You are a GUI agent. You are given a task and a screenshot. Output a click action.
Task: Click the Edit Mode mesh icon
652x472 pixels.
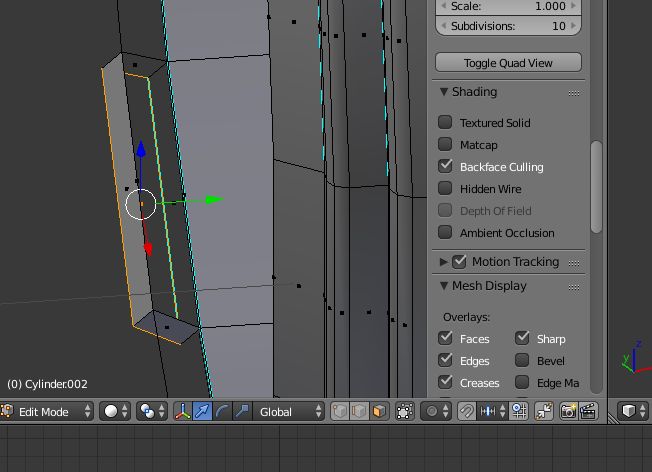point(7,411)
